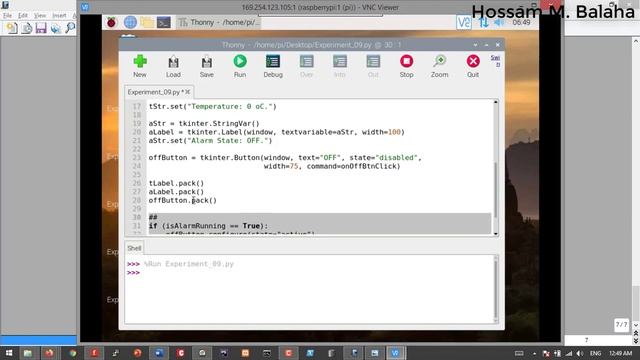Click the "Temperature: 0 oC." string on line 17
640x360 pixels.
click(x=229, y=107)
